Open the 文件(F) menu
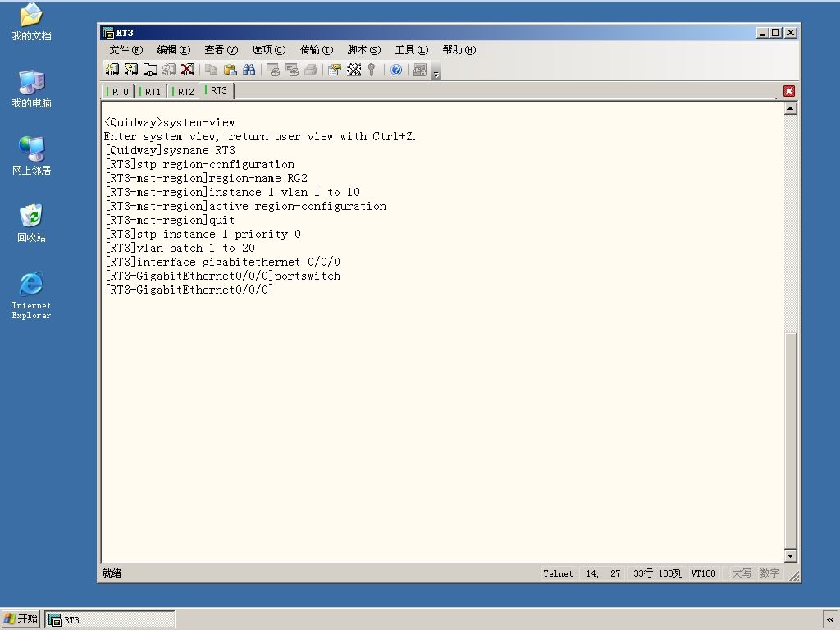This screenshot has height=630, width=840. 126,50
